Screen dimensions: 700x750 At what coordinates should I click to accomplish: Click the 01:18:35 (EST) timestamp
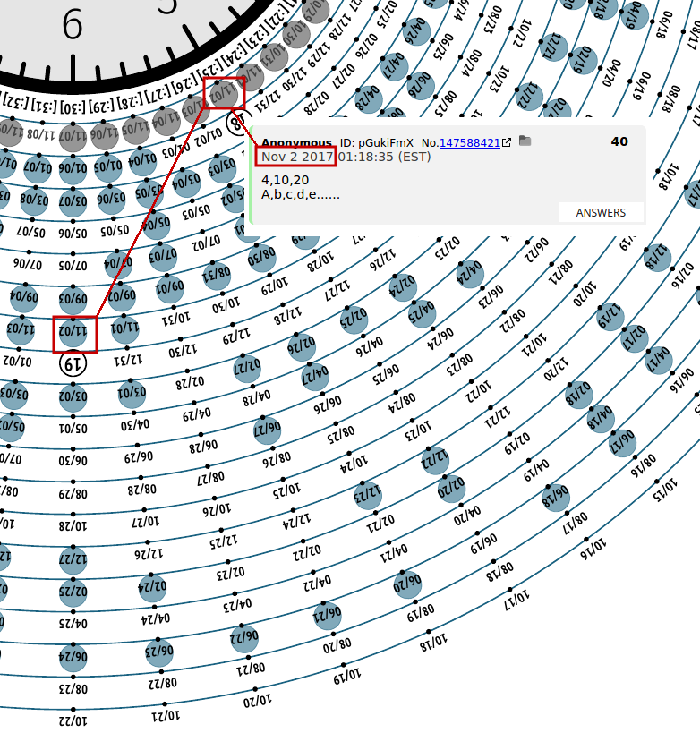384,157
